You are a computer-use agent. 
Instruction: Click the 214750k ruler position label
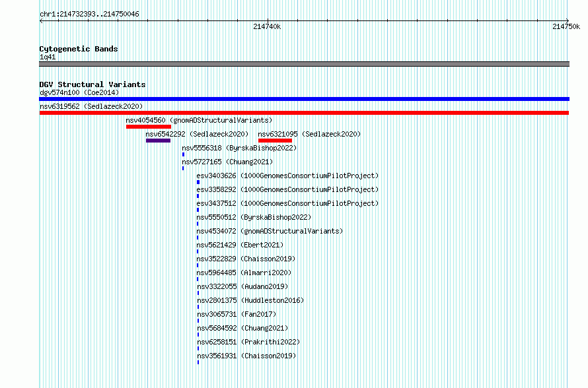coord(566,26)
